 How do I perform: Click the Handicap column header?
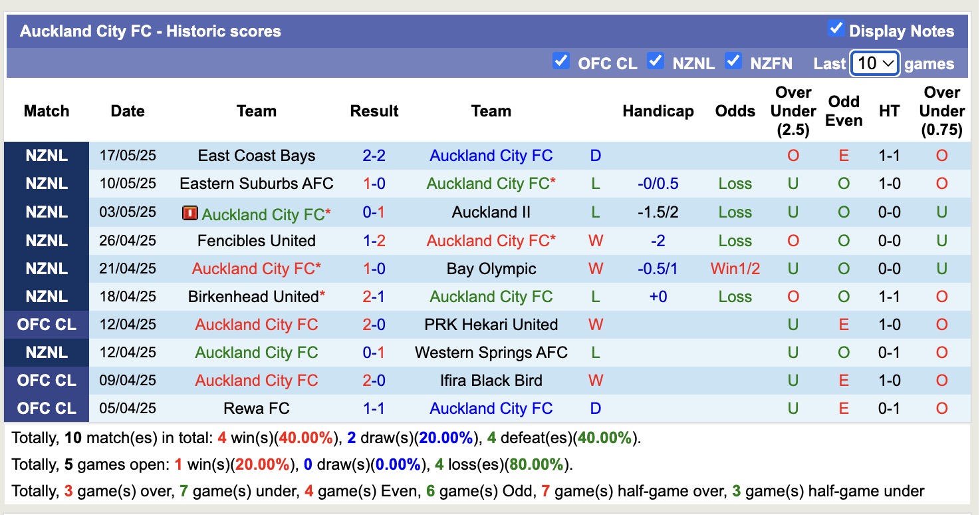(x=658, y=111)
